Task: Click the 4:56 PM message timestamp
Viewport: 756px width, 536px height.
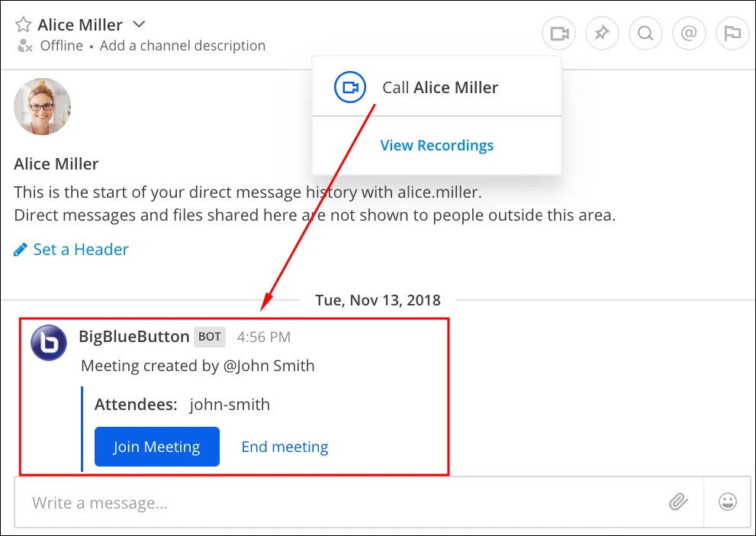Action: [x=264, y=337]
